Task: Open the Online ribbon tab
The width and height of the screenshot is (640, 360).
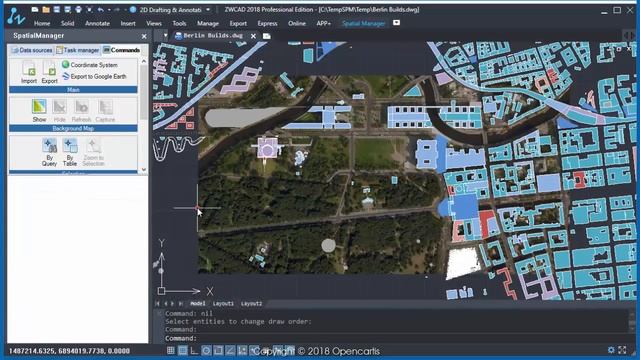Action: (297, 23)
